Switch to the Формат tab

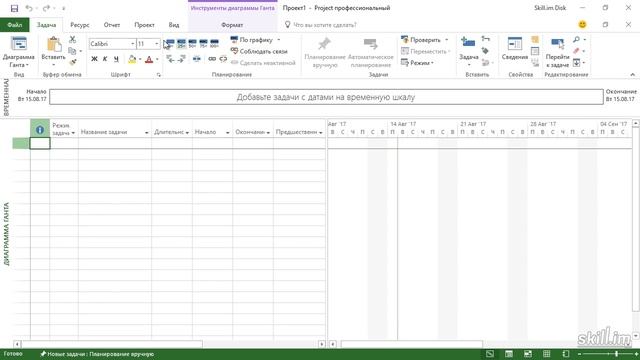coord(232,25)
